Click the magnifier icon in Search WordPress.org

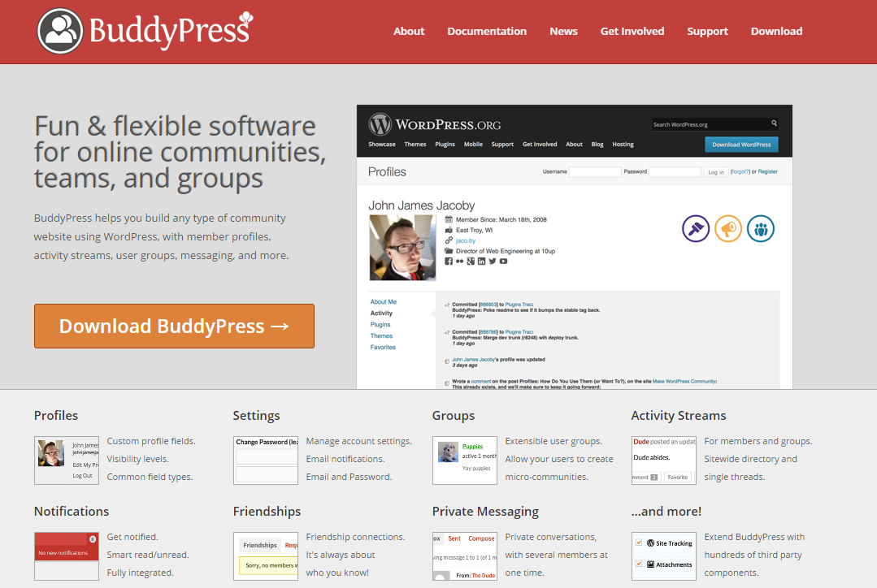click(x=774, y=123)
